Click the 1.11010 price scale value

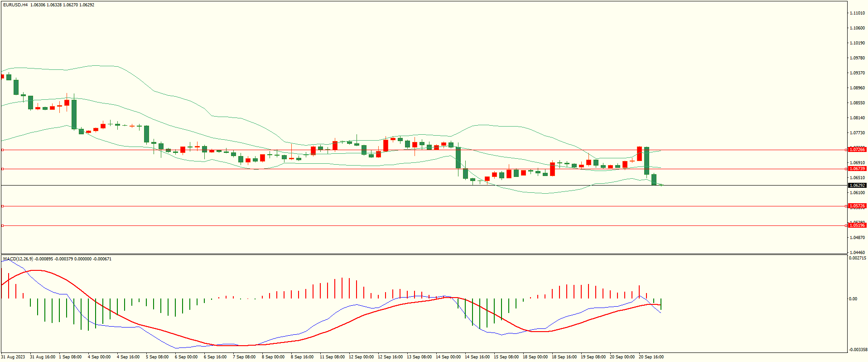pyautogui.click(x=857, y=13)
